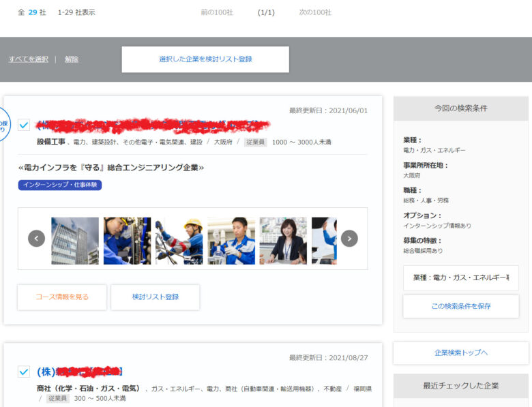Click 大阪府 under 事業所所在地

pos(411,175)
